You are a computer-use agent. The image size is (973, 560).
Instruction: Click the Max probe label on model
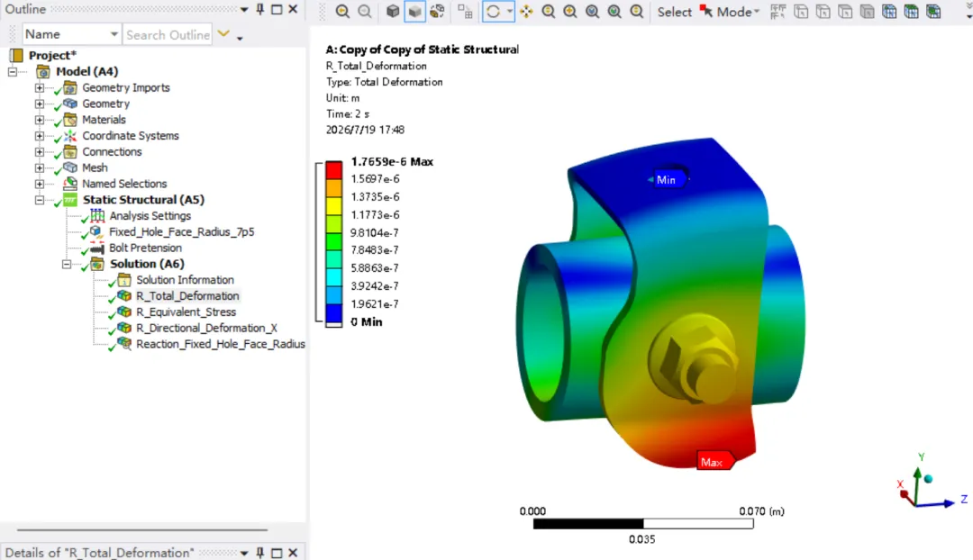(x=714, y=462)
